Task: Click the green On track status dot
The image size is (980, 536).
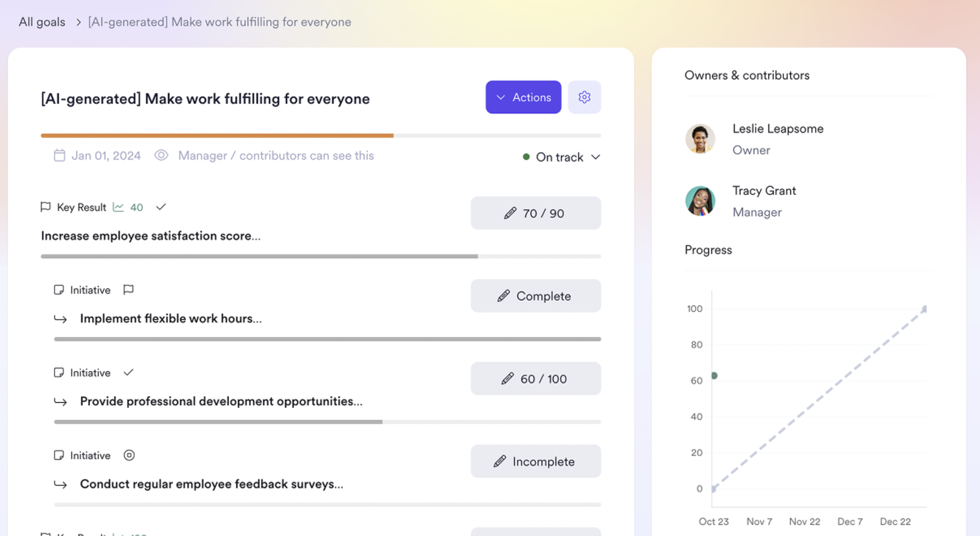Action: (x=526, y=157)
